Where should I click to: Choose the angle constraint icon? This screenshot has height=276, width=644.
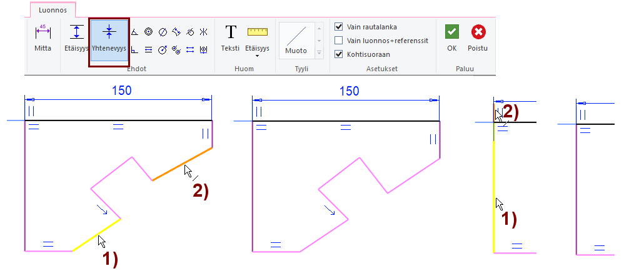[134, 32]
